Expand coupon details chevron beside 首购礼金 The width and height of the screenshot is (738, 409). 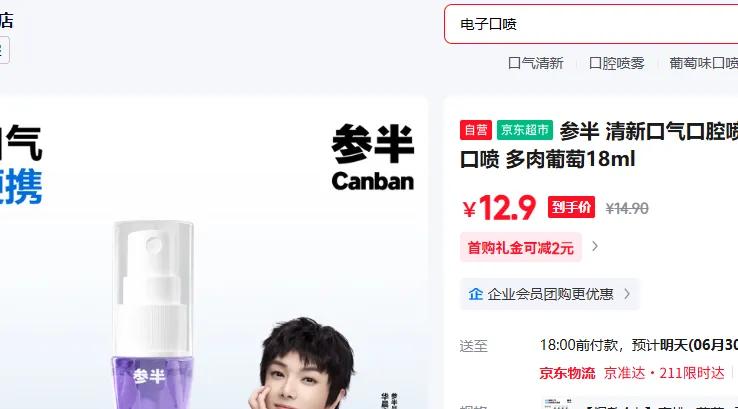(x=595, y=246)
